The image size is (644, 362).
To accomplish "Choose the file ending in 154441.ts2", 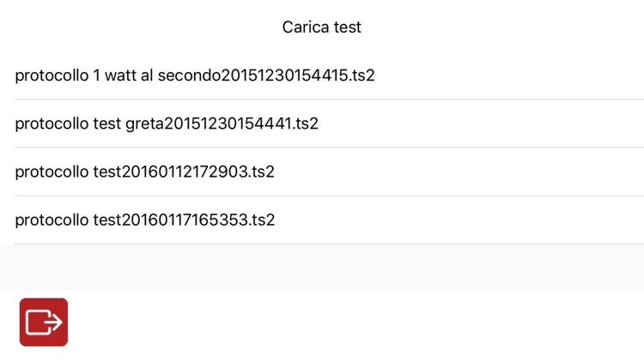I will tap(167, 124).
